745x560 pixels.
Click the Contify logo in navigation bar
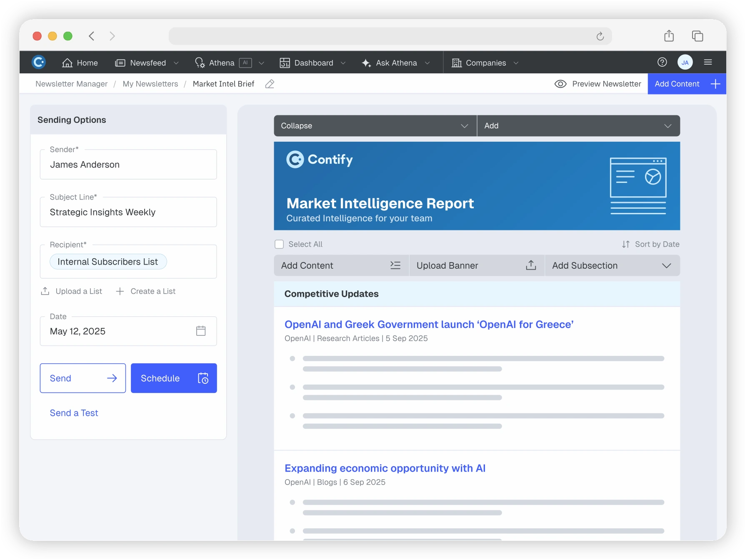[x=39, y=62]
